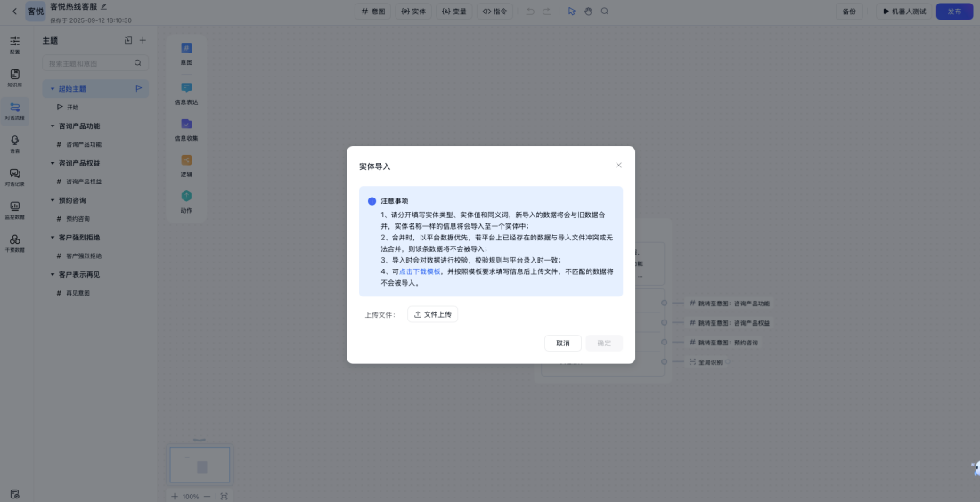Screen dimensions: 980x502
Task: Edit the bot name with pencil icon
Action: [103, 7]
